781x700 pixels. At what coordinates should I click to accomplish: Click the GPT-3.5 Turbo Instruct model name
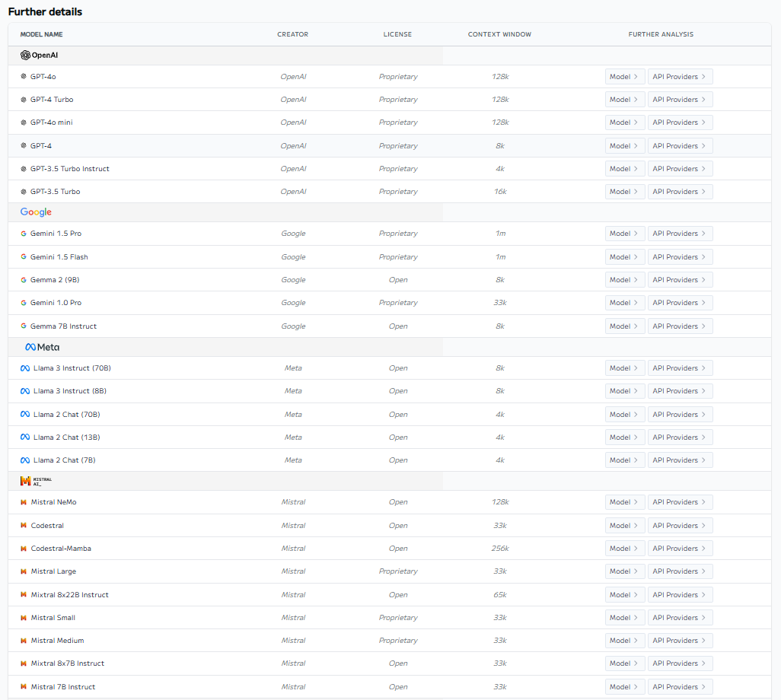(x=70, y=169)
